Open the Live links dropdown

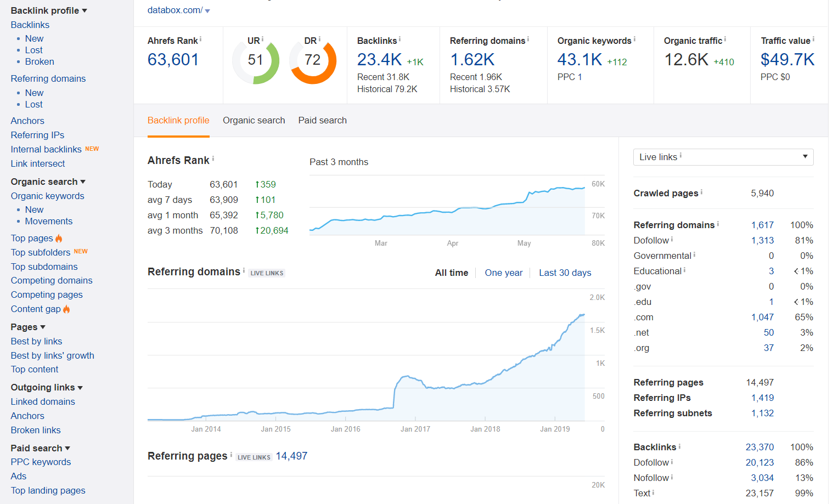[x=723, y=157]
